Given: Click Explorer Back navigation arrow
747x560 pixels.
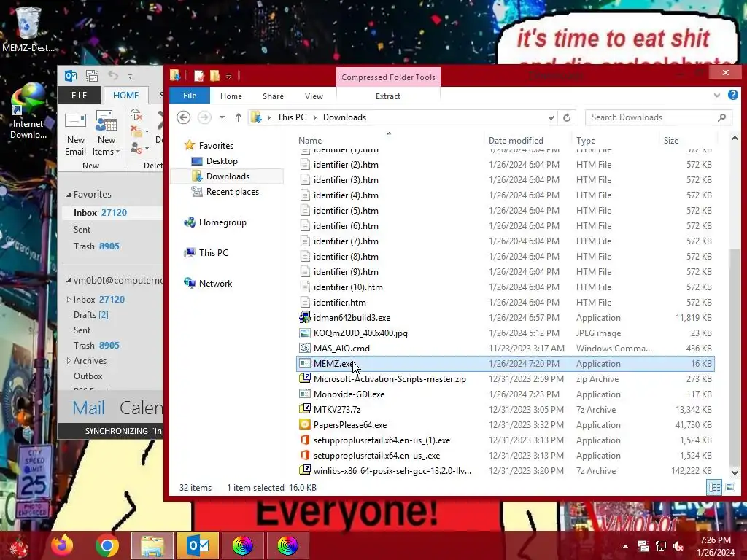Looking at the screenshot, I should [183, 117].
